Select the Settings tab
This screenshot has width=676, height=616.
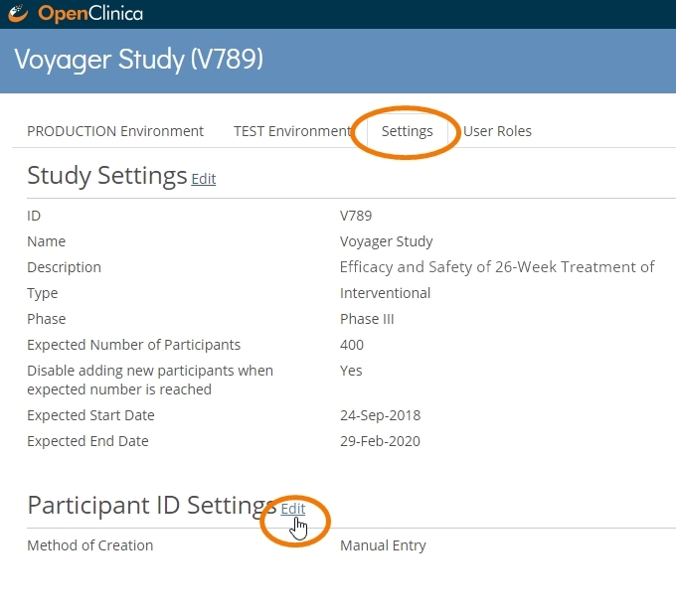pos(407,131)
